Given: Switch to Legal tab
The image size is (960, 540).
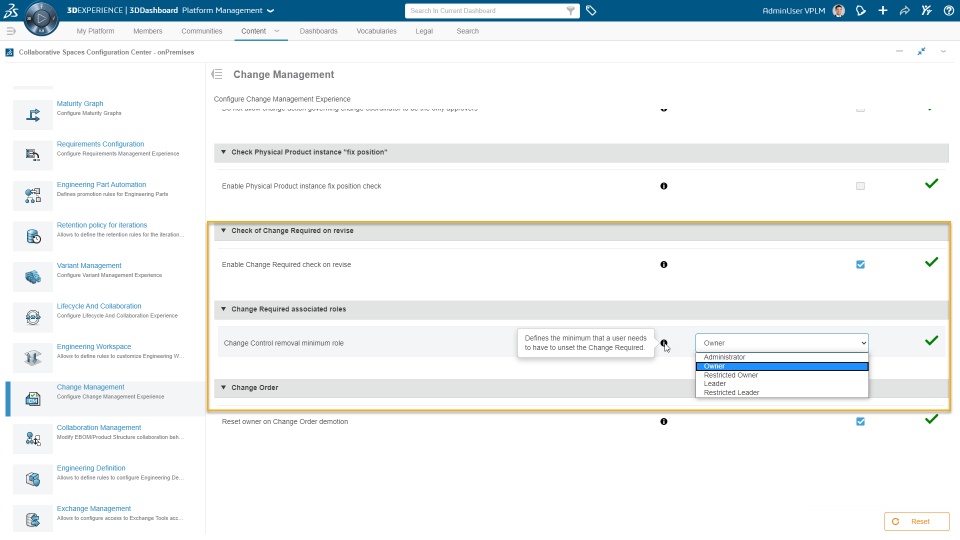Looking at the screenshot, I should (x=424, y=31).
